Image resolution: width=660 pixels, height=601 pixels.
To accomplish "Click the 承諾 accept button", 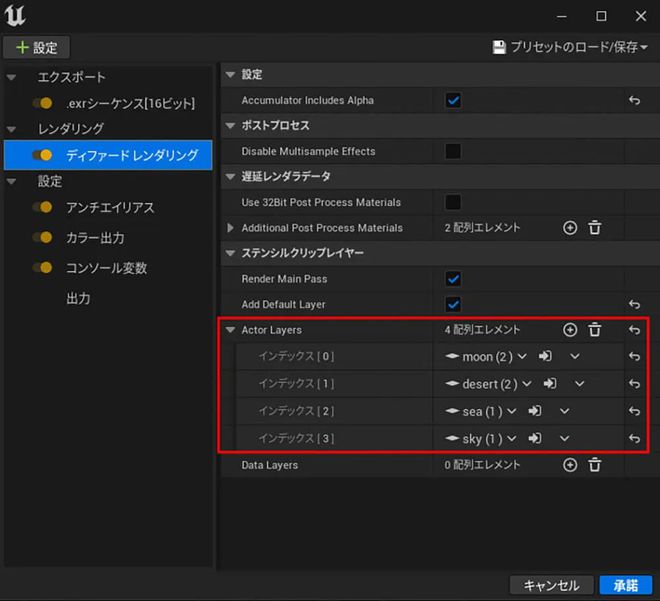I will tap(625, 585).
